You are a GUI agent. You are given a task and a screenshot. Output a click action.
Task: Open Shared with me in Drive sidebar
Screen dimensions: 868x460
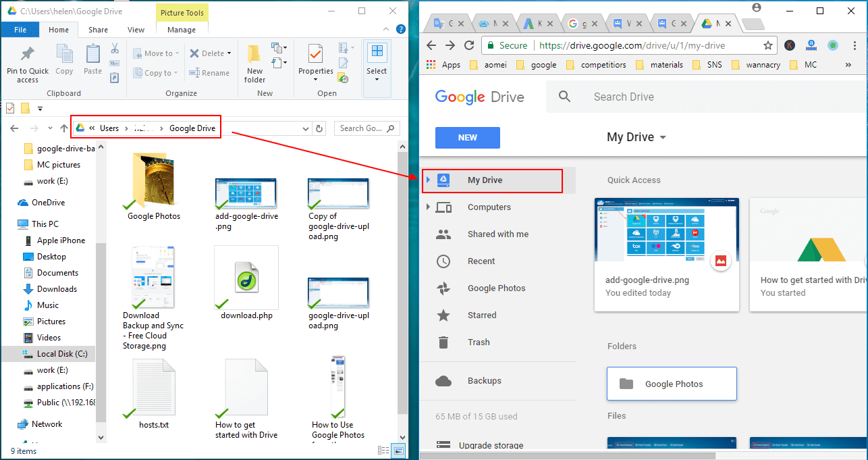498,234
